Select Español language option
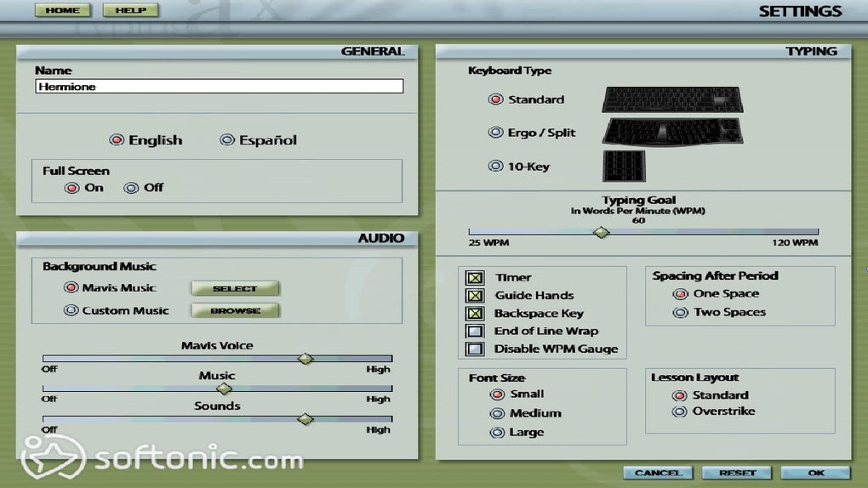The width and height of the screenshot is (868, 488). 227,140
